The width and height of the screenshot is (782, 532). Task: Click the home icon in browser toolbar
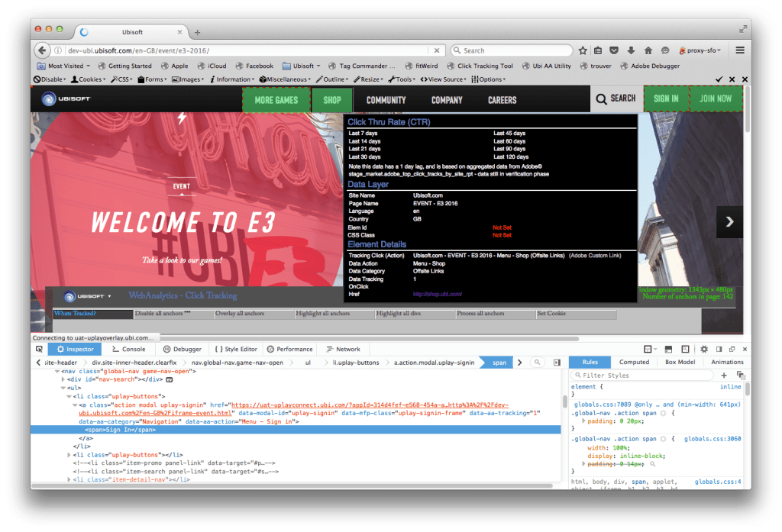tap(648, 50)
